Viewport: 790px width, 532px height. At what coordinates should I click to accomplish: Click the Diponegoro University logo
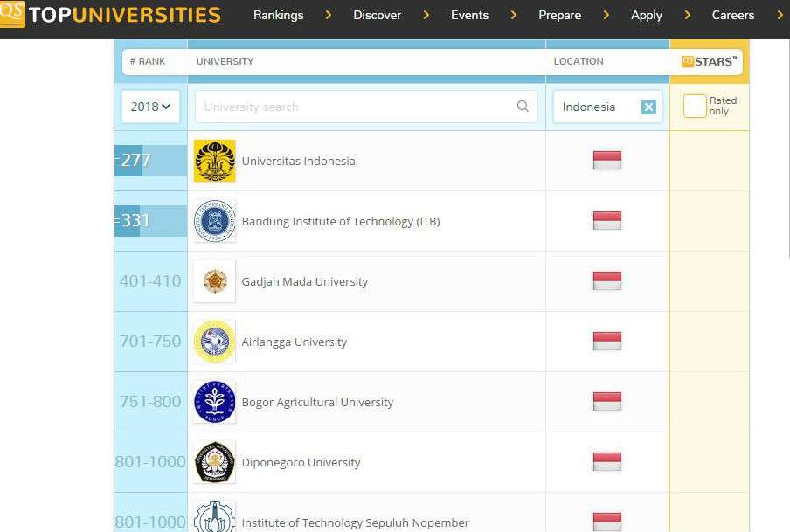[x=215, y=462]
